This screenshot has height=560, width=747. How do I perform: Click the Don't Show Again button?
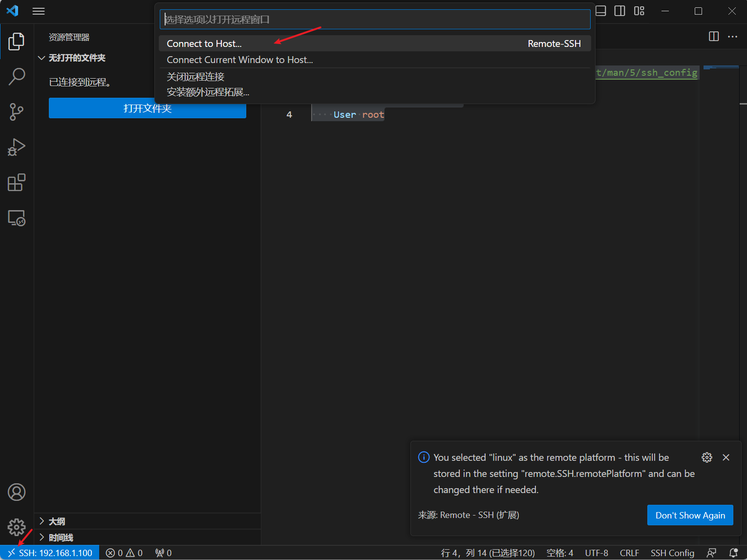pyautogui.click(x=690, y=515)
